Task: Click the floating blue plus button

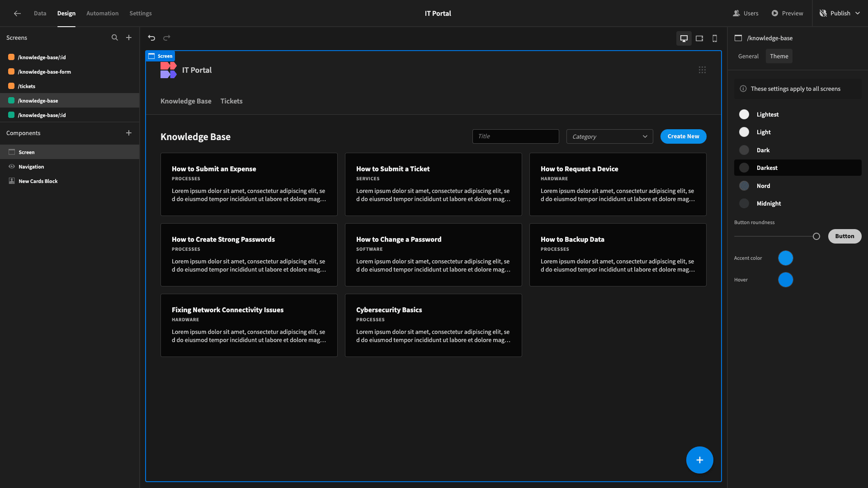Action: [x=699, y=460]
